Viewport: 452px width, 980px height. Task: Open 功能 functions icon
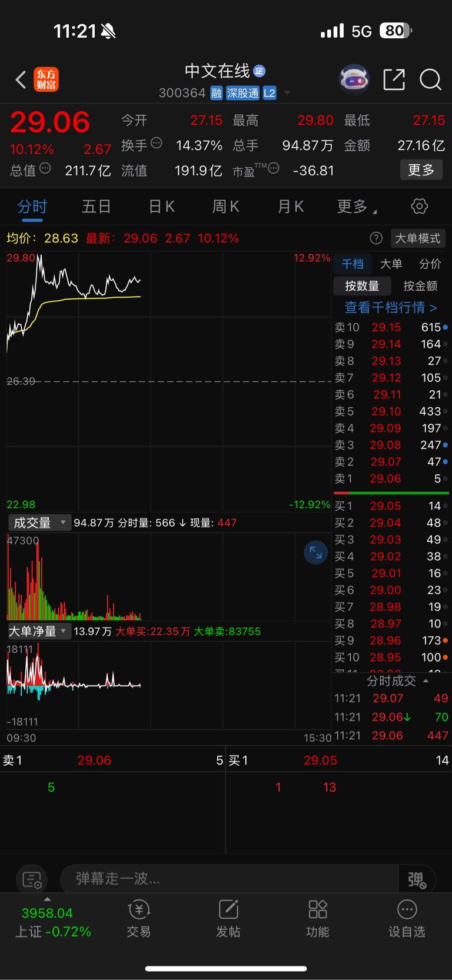click(318, 918)
